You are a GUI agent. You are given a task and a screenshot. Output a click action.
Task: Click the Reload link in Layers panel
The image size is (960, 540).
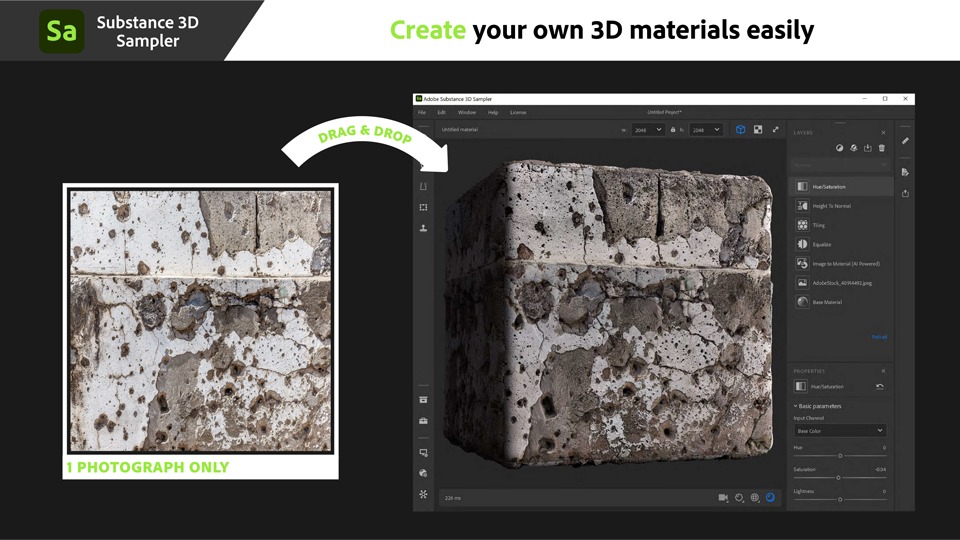(x=879, y=337)
